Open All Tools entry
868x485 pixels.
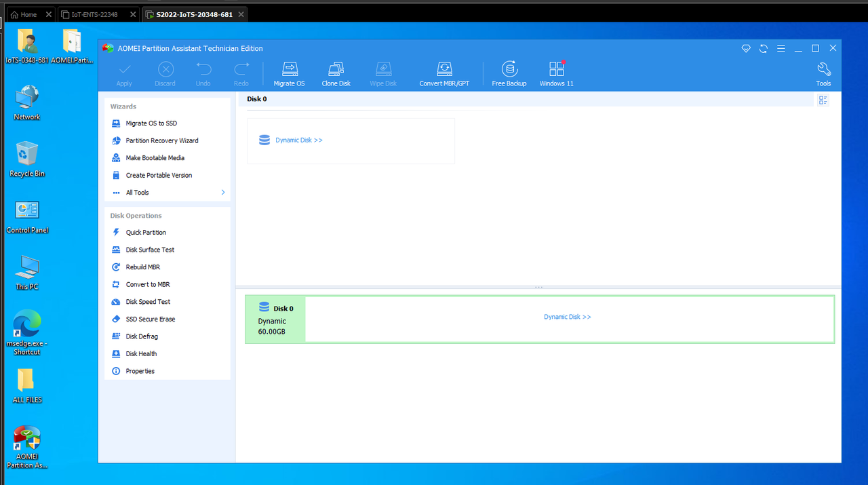click(138, 193)
